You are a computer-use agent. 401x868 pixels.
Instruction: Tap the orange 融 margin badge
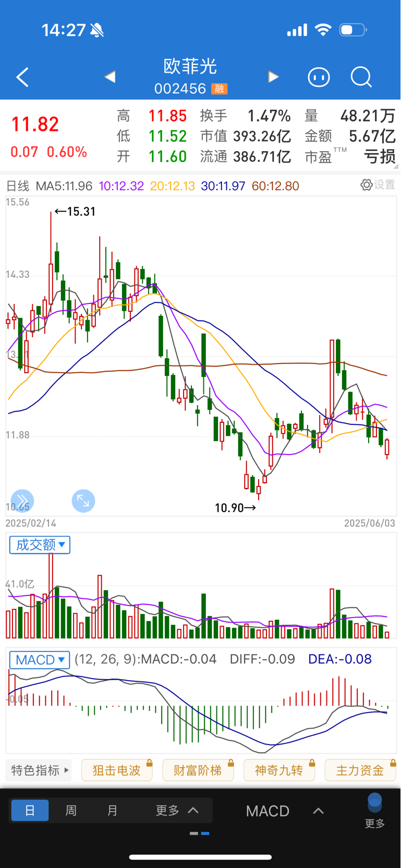click(219, 89)
